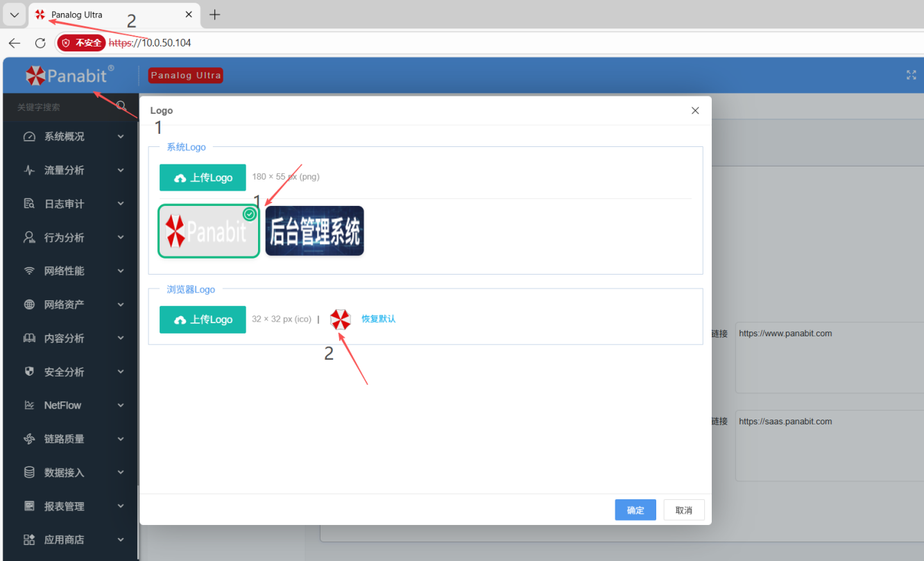Click the 确定 confirm button
Screen dimensions: 924x561
click(x=635, y=510)
